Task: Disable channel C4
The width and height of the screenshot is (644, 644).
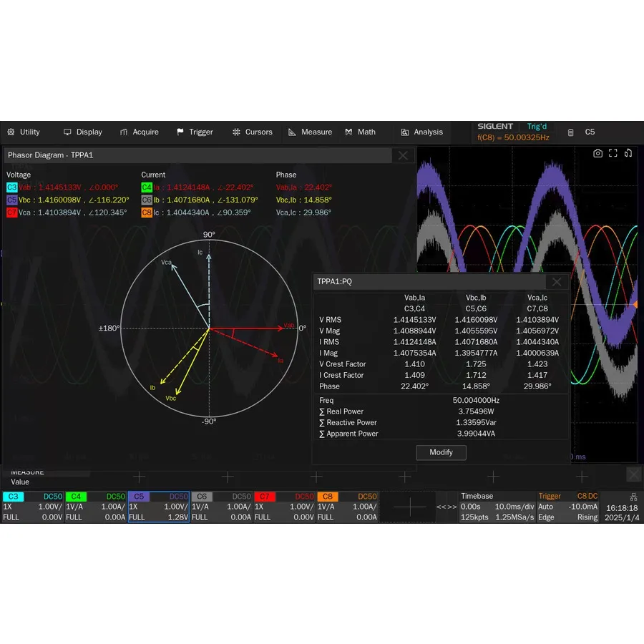Action: [74, 496]
